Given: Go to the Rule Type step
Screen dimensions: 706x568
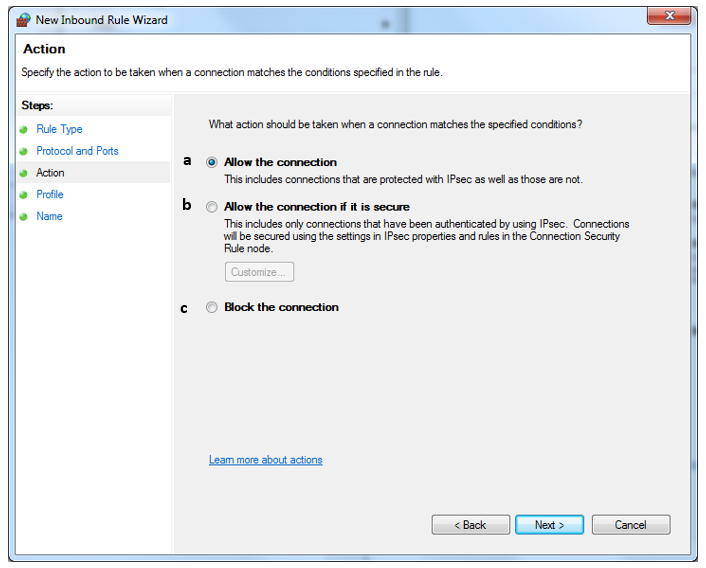Looking at the screenshot, I should 59,129.
